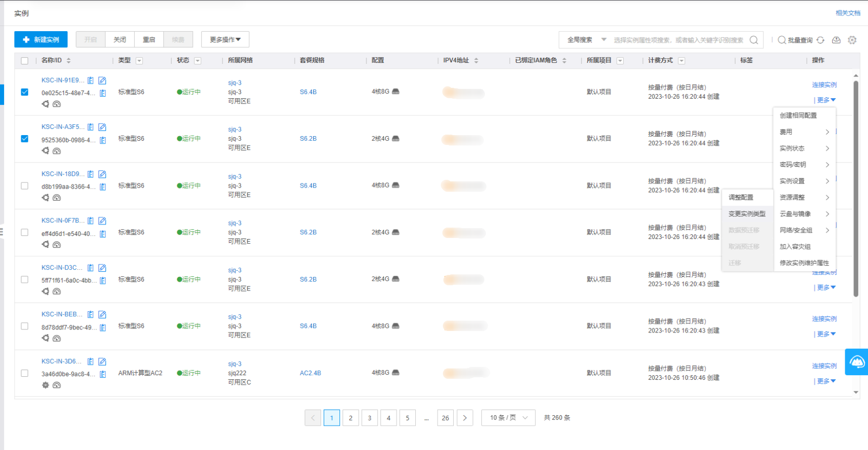
Task: Uncheck the KSC-IN-91E9 instance checkbox
Action: (x=24, y=92)
